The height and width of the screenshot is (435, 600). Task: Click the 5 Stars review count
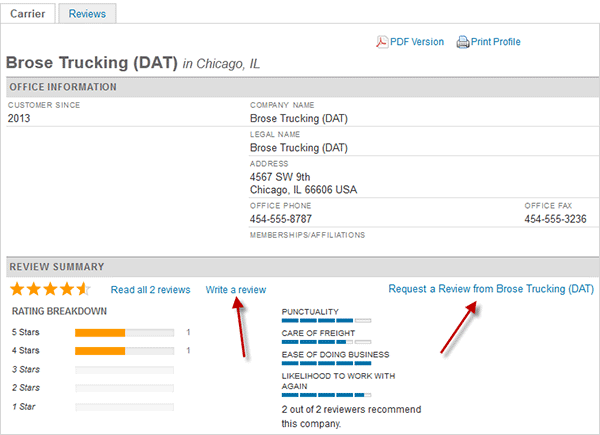click(x=188, y=332)
